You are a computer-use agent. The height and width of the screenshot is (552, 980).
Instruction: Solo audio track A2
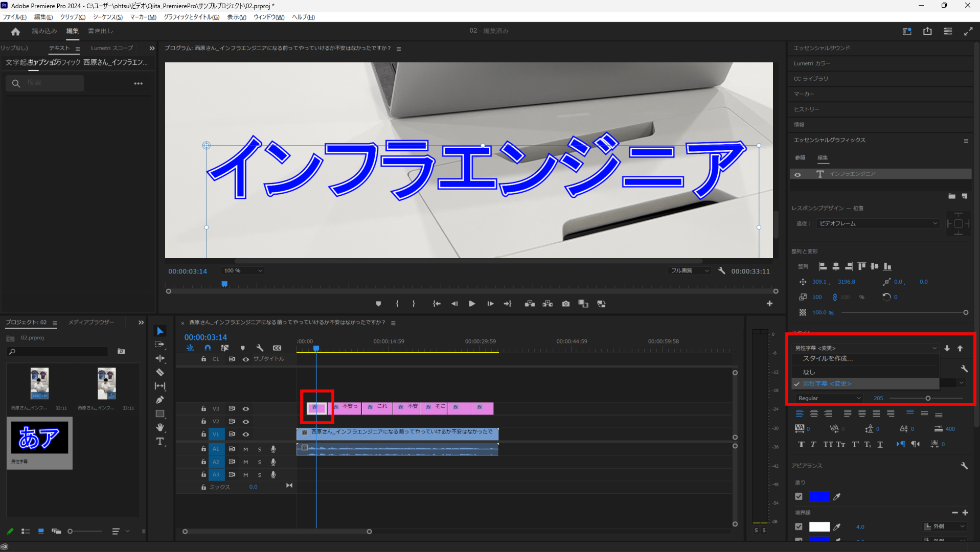coord(260,462)
